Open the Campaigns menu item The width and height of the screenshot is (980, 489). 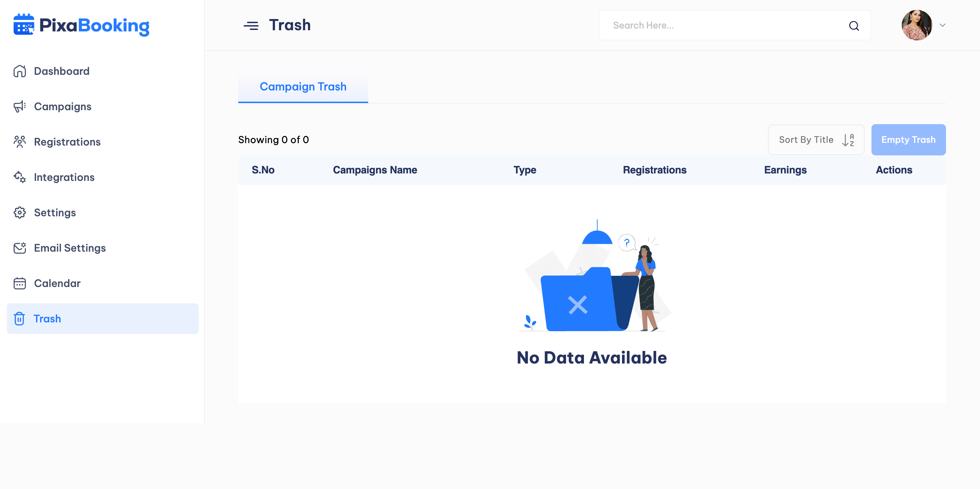click(x=103, y=106)
